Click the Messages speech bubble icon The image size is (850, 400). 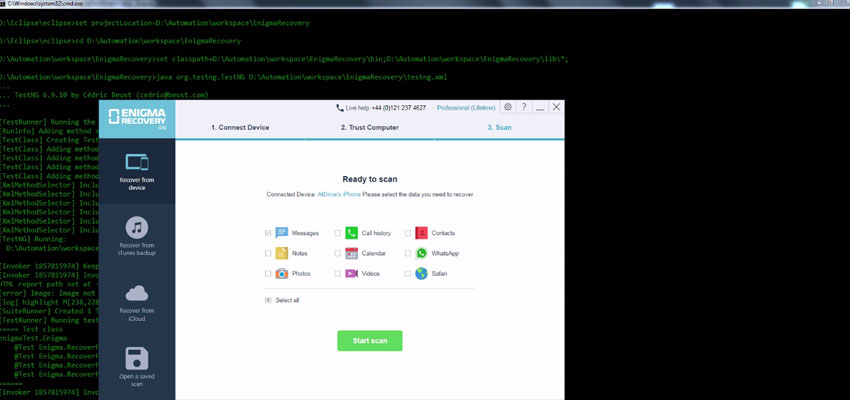click(x=282, y=233)
